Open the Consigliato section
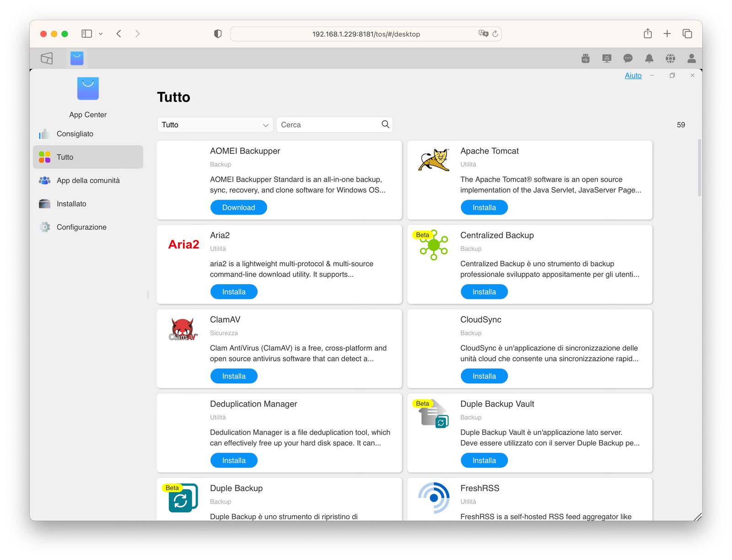The width and height of the screenshot is (732, 560). click(88, 134)
